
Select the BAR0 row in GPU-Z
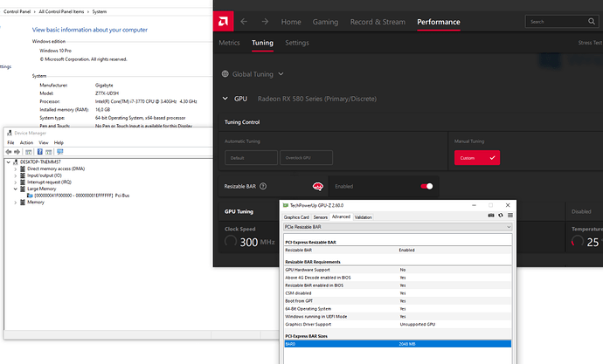(398, 344)
